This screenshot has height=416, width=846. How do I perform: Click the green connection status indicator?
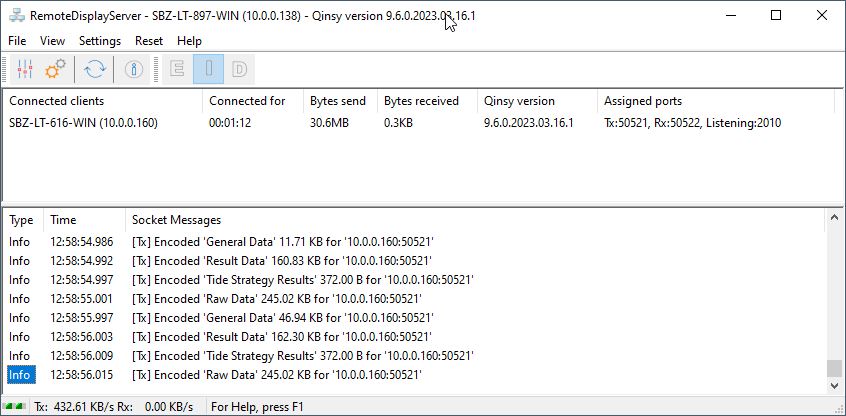[16, 406]
